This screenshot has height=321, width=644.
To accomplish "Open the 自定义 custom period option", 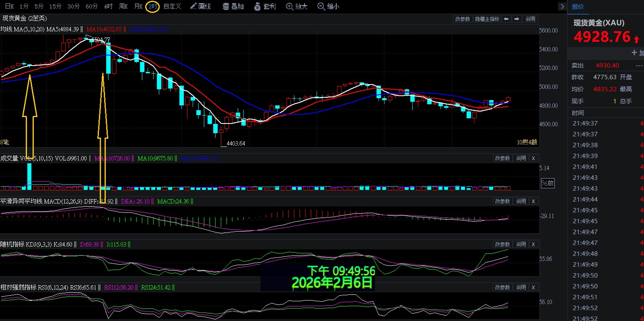I will pyautogui.click(x=172, y=6).
